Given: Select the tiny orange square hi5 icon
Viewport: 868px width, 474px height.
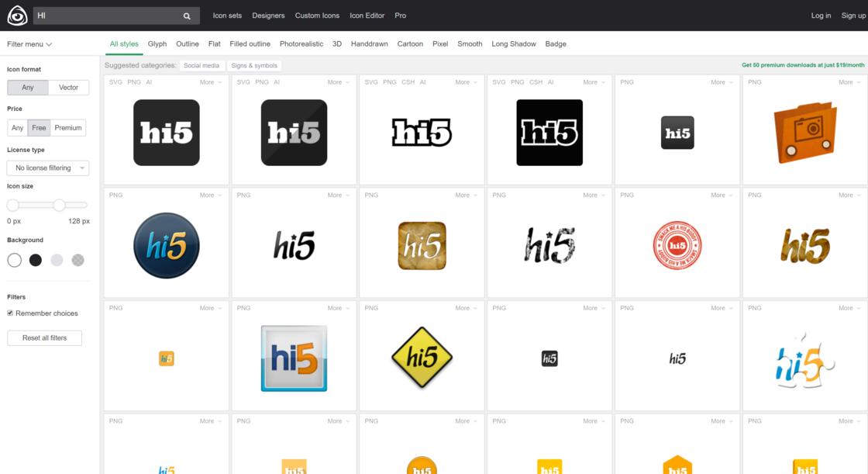Looking at the screenshot, I should click(x=167, y=358).
